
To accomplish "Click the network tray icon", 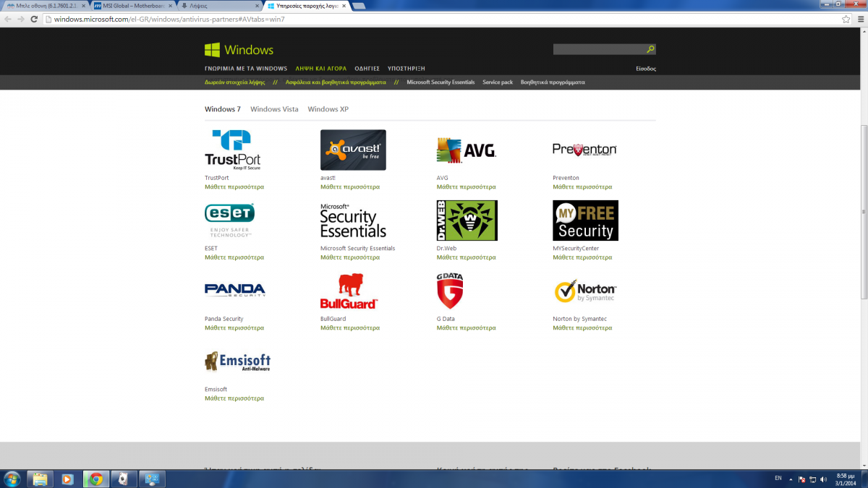I will click(812, 479).
